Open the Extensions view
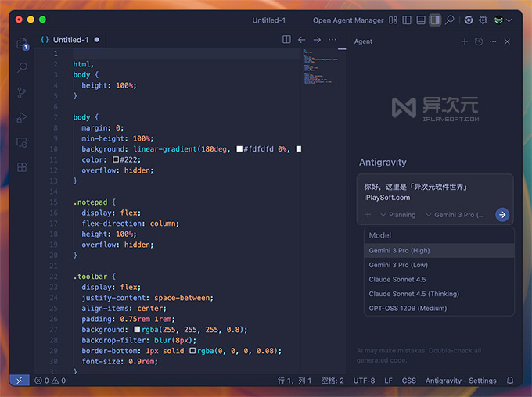 22,166
